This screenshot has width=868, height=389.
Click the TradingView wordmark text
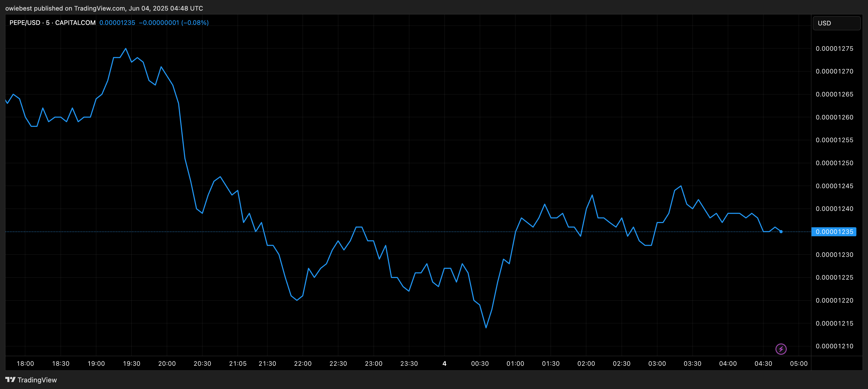click(x=37, y=380)
